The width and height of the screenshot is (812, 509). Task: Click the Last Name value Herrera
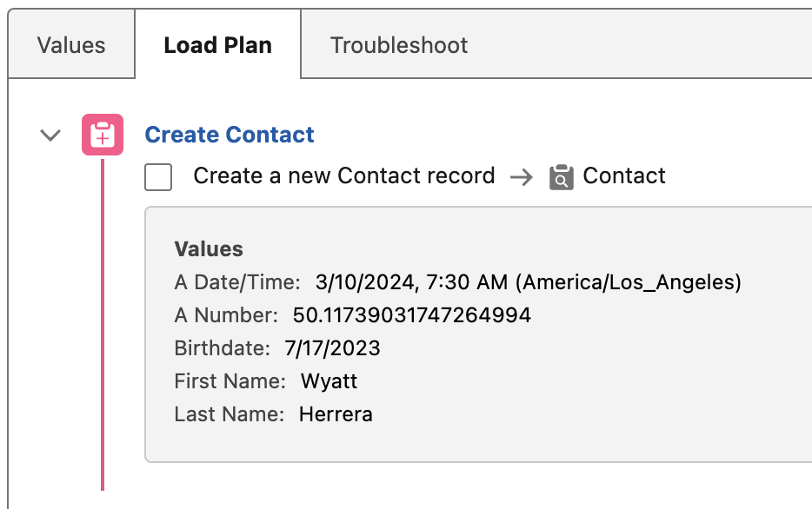pos(336,414)
